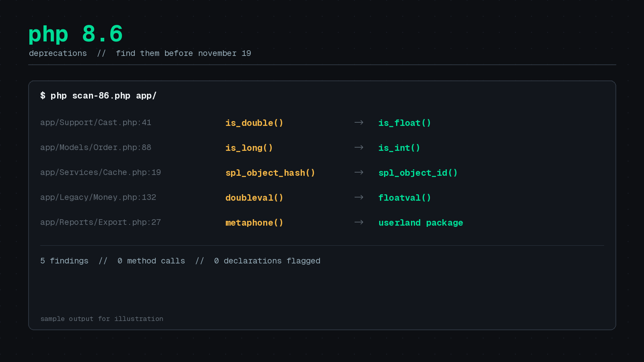Click the arrow in the spl_object_hash() row
This screenshot has height=362, width=644.
pyautogui.click(x=359, y=172)
